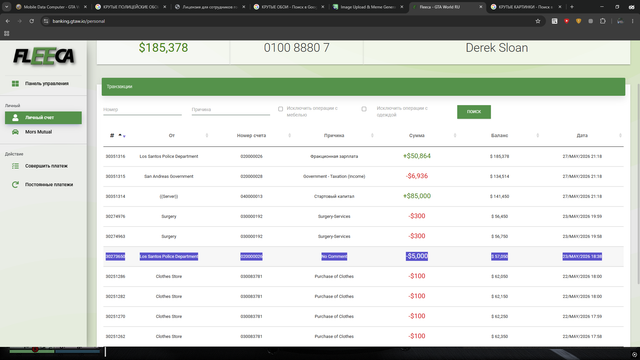Close the Fleeca - GTA World RU tab
Image resolution: width=640 pixels, height=360 pixels.
click(480, 7)
